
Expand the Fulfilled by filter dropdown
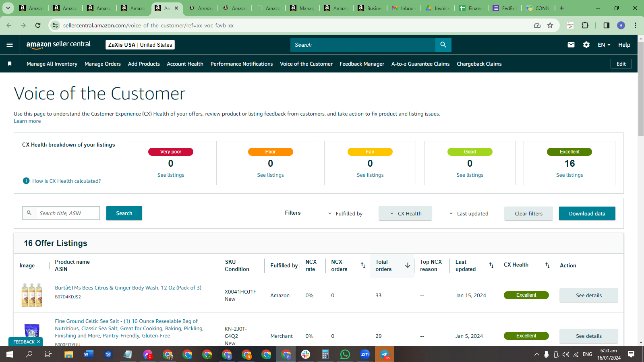345,213
